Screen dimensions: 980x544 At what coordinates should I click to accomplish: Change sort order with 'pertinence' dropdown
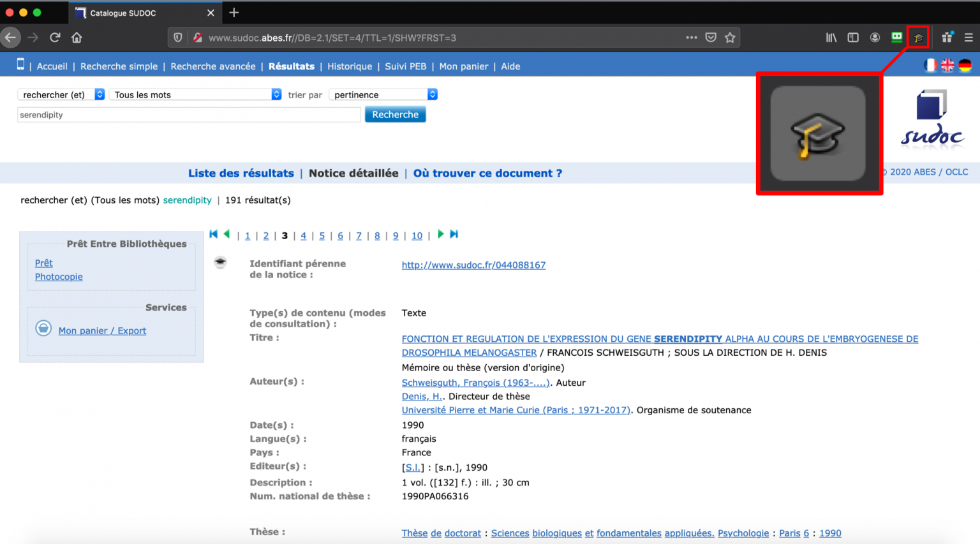coord(382,94)
